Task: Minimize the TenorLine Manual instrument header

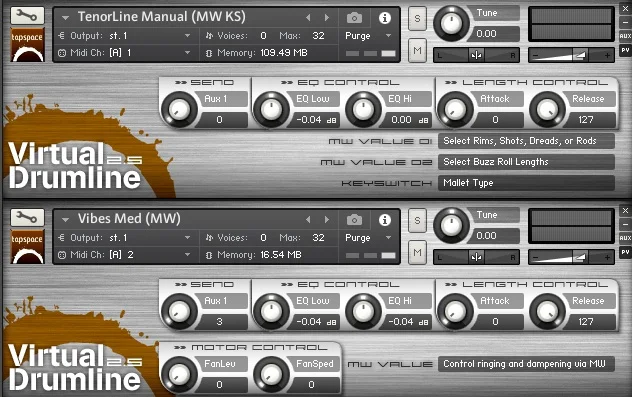Action: click(x=625, y=23)
